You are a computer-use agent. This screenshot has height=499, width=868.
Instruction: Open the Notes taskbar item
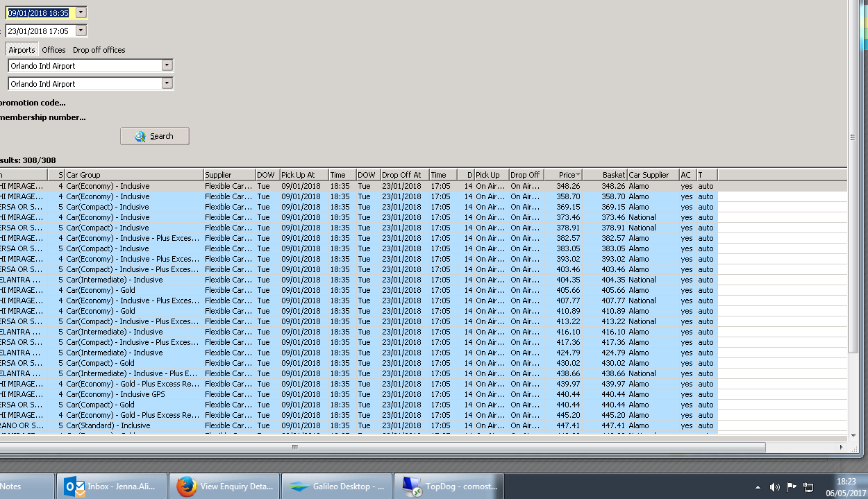(27, 487)
